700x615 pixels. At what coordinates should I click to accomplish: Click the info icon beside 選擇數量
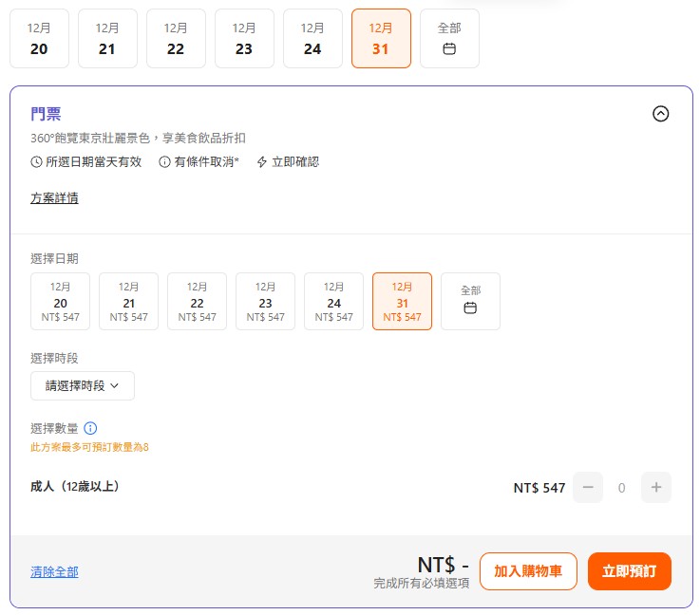(90, 429)
